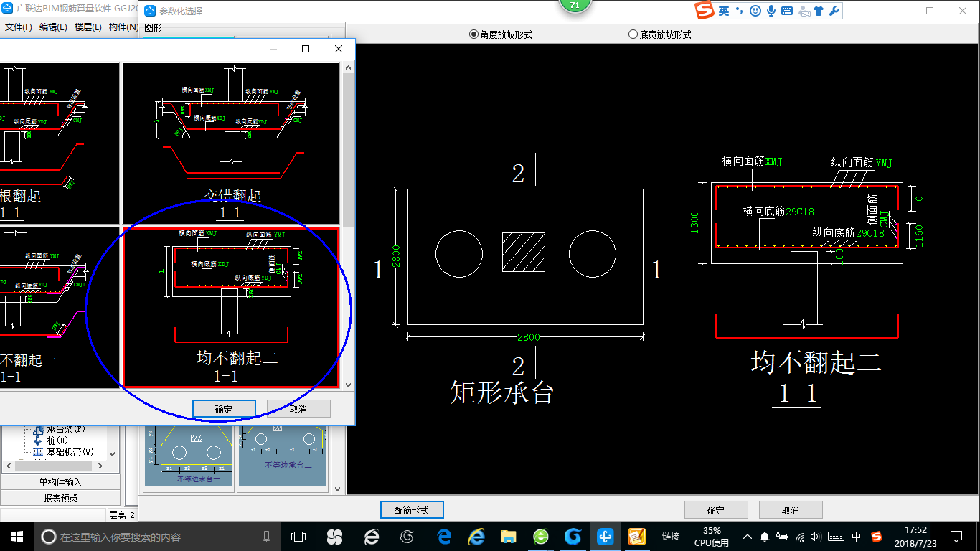
Task: Open the 文件(F) menu
Action: pos(19,27)
